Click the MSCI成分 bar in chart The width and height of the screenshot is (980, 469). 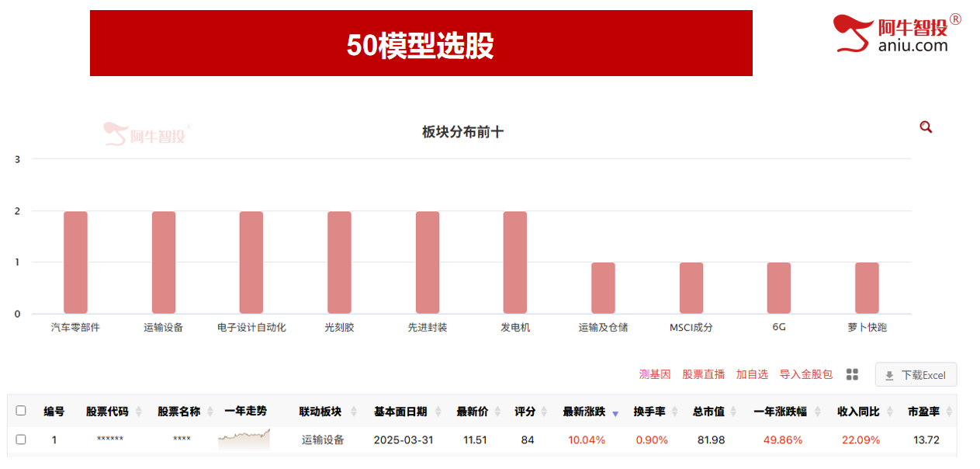click(691, 288)
